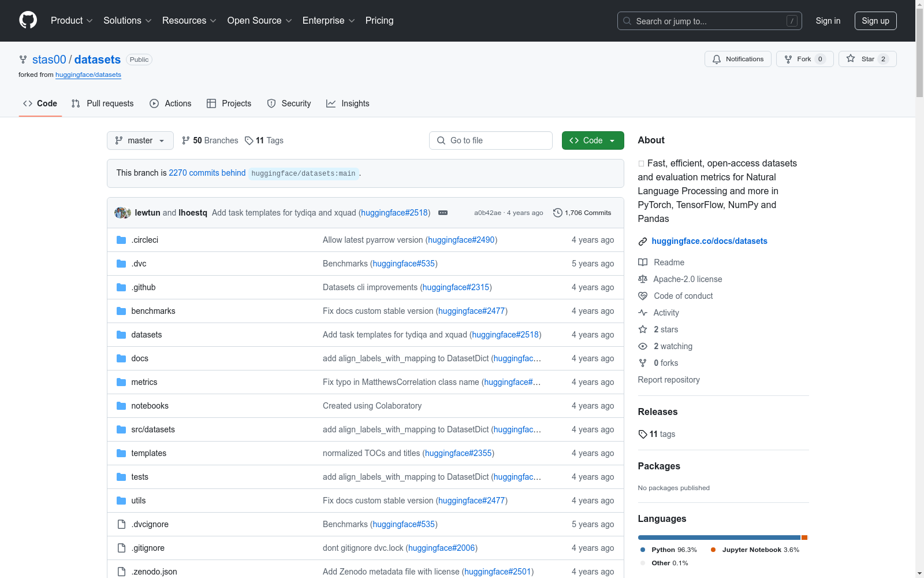Click the Code of conduct heart icon
The width and height of the screenshot is (924, 578).
643,296
